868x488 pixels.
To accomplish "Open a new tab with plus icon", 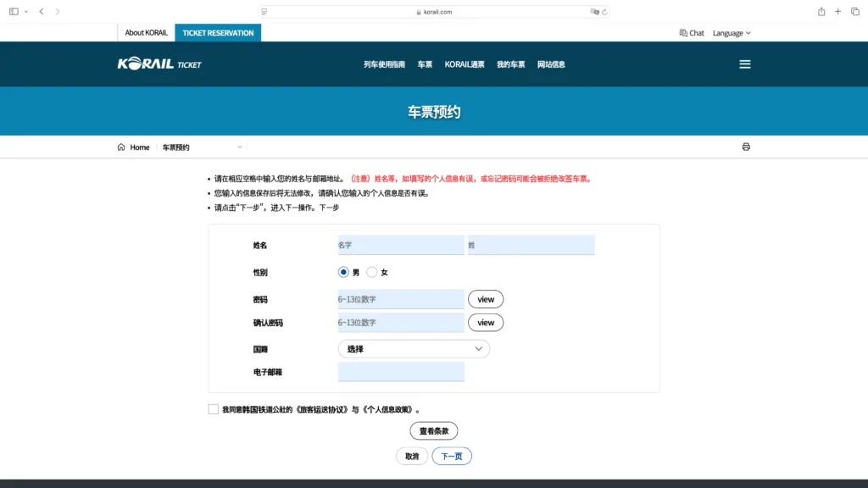I will coord(838,12).
